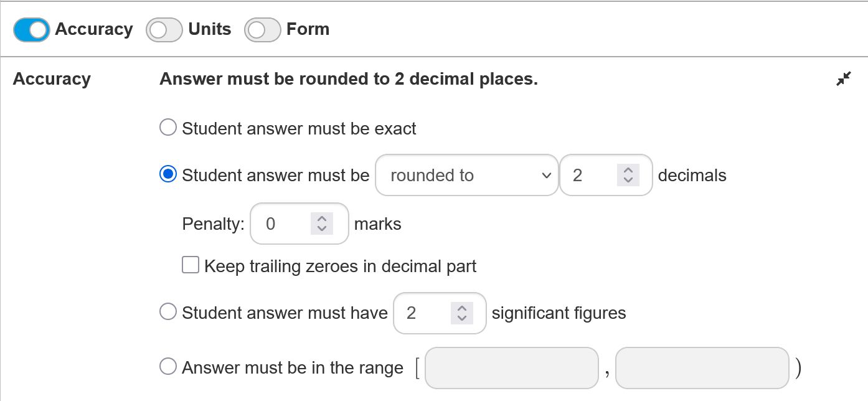Click the range upper bound field
868x401 pixels.
pyautogui.click(x=702, y=368)
